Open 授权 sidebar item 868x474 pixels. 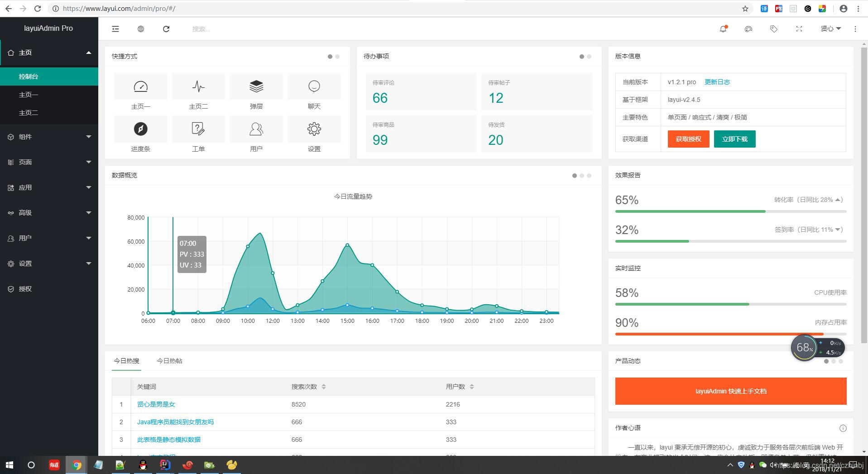pos(49,289)
